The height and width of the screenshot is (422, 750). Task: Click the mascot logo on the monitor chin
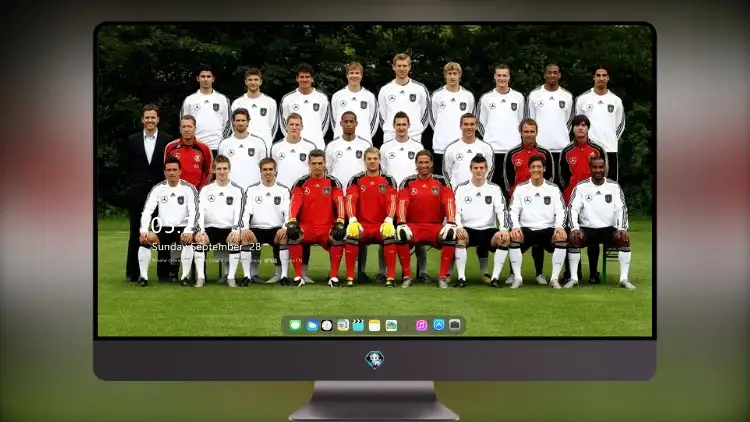375,359
